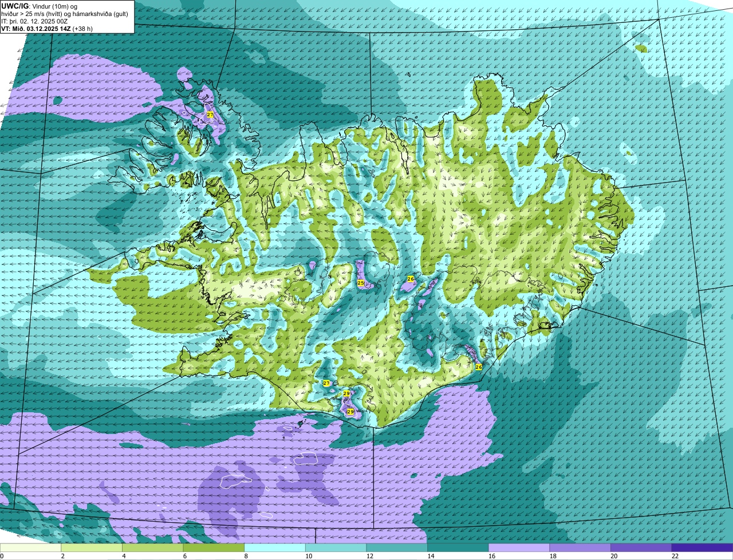Click the legend scale value 8
Viewport: 733px width, 560px height.
click(246, 556)
